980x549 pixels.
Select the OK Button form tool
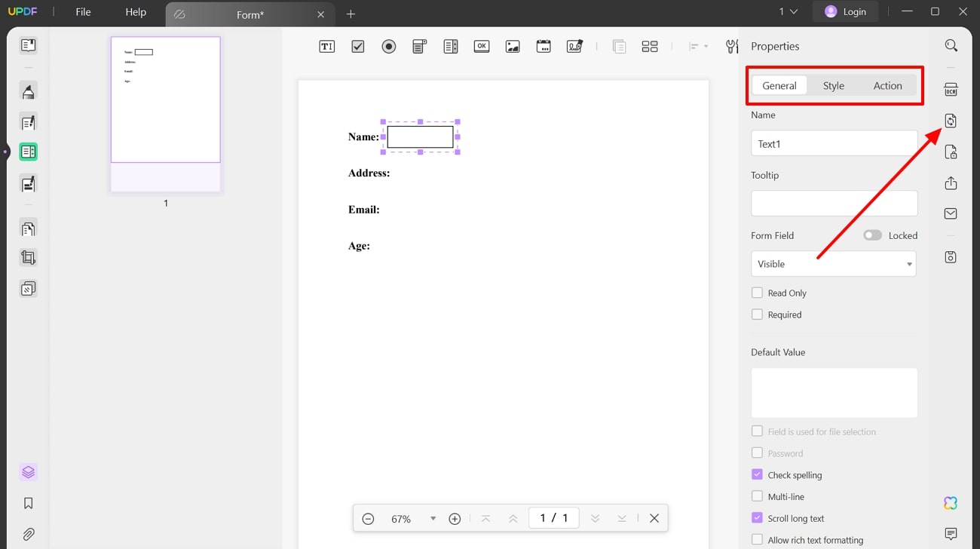click(482, 47)
